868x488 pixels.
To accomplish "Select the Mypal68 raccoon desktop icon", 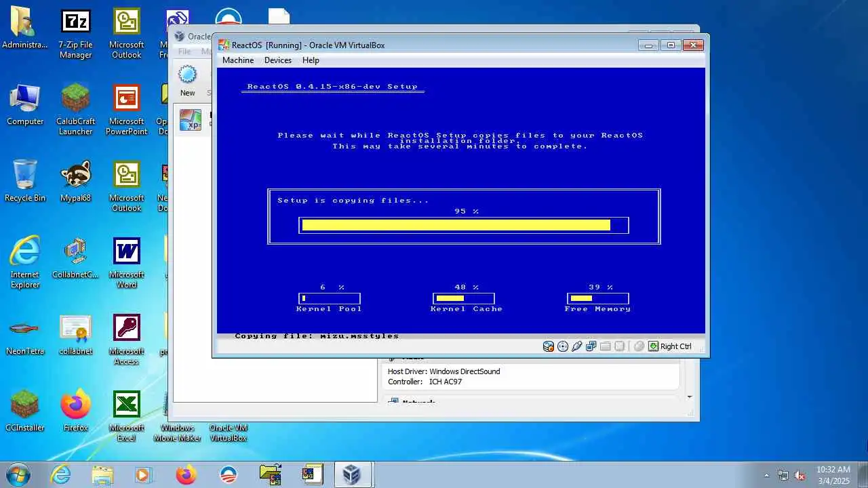I will [x=75, y=182].
